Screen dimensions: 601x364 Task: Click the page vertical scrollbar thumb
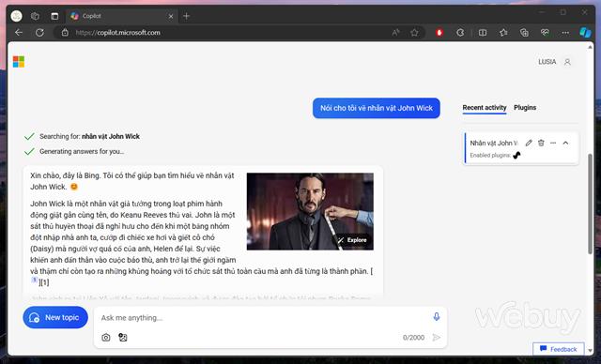pos(591,204)
